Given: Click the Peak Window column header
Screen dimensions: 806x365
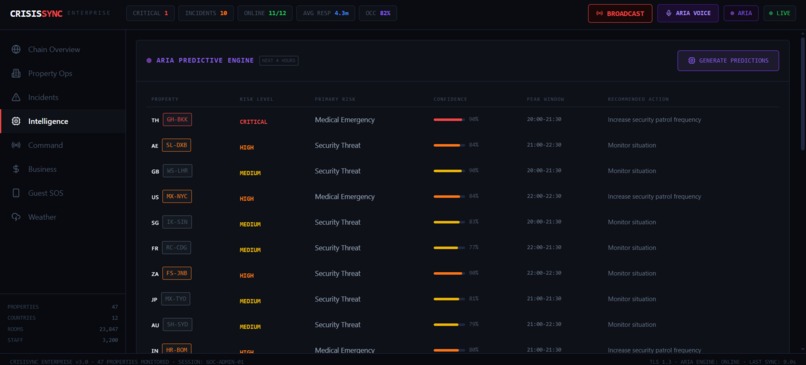Looking at the screenshot, I should [x=545, y=99].
